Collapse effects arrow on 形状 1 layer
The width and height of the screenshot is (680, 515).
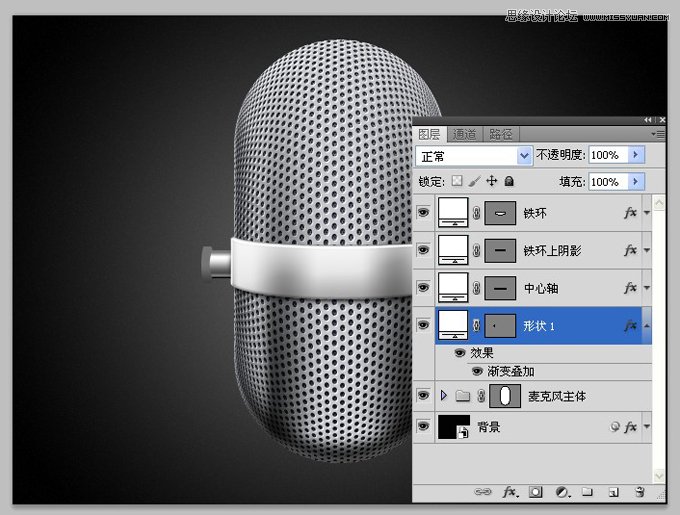[x=647, y=326]
